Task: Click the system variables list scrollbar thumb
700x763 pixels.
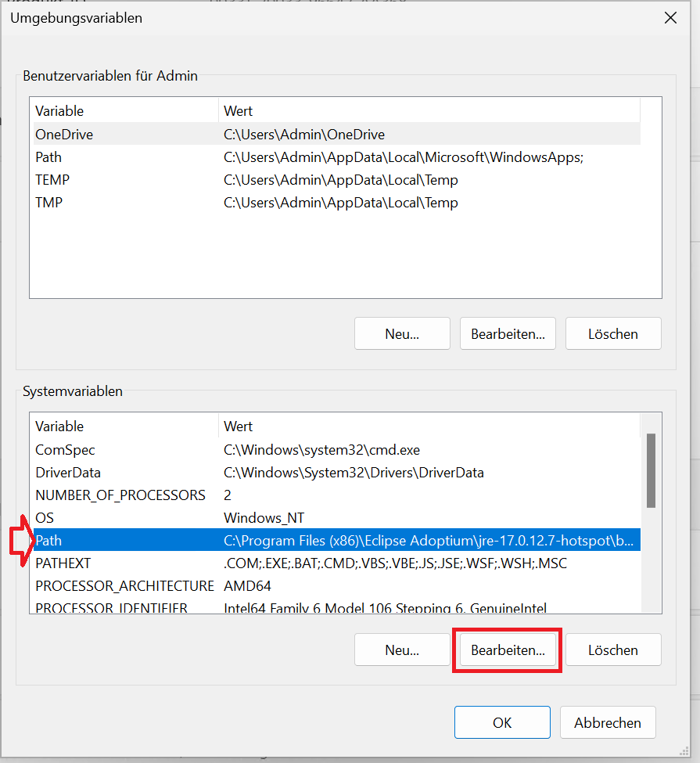Action: (x=651, y=470)
